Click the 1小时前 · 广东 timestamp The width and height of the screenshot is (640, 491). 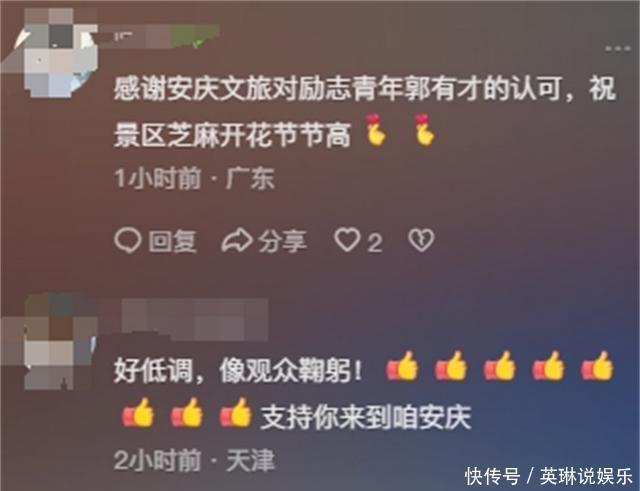point(194,179)
